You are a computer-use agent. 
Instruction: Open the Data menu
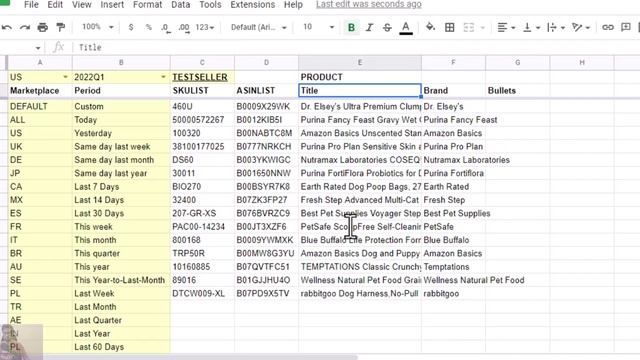point(181,5)
